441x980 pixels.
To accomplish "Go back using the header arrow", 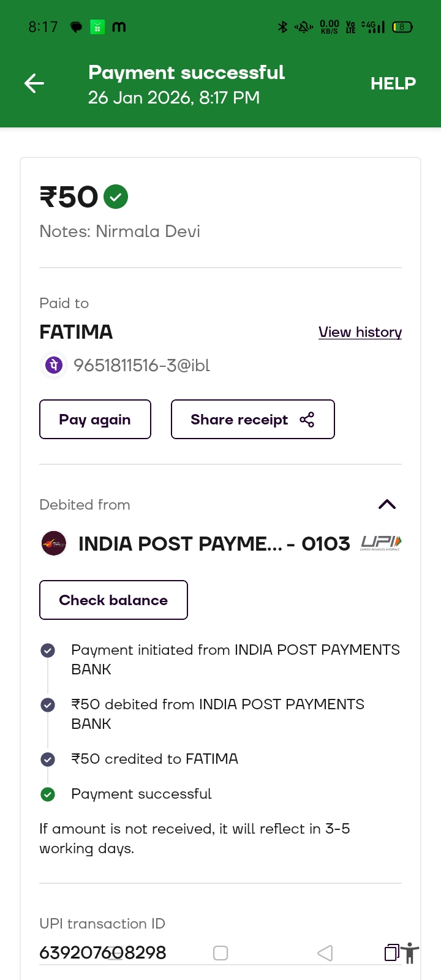I will 34,83.
